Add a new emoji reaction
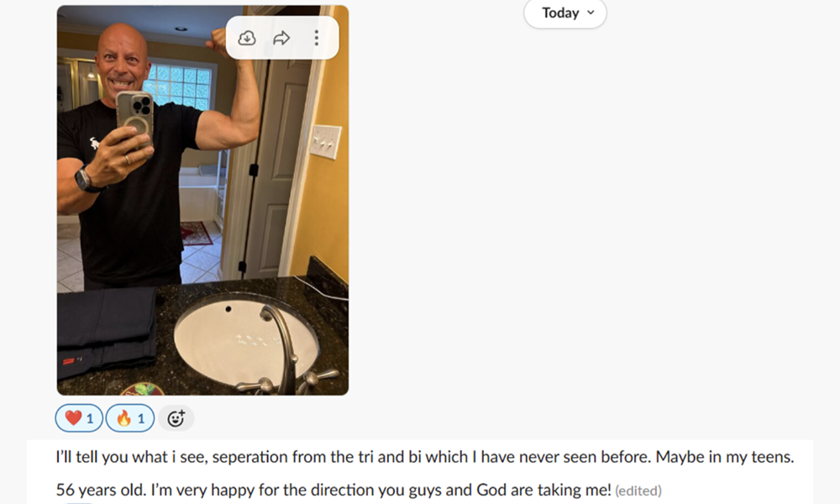The height and width of the screenshot is (504, 840). [x=176, y=418]
